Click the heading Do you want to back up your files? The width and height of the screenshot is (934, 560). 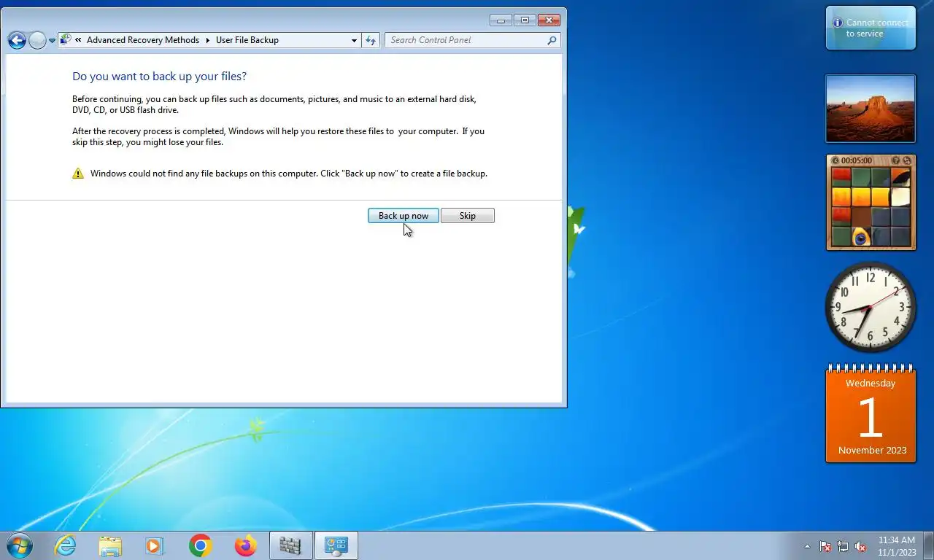159,76
